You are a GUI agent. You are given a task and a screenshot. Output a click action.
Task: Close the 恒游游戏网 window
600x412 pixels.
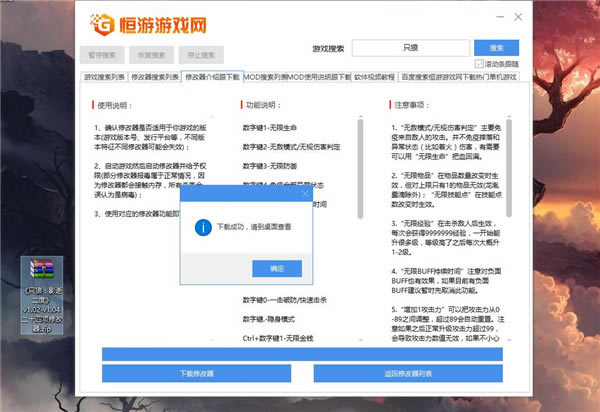518,17
